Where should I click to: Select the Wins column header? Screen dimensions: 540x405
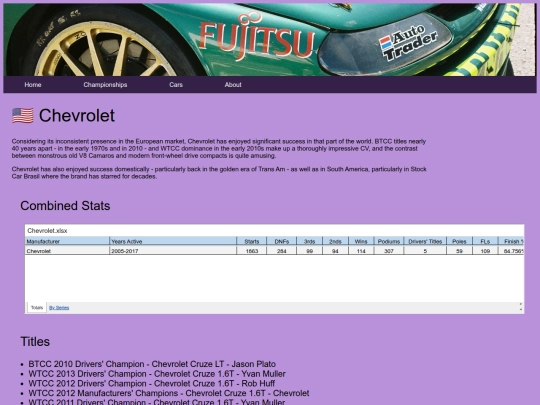[361, 241]
